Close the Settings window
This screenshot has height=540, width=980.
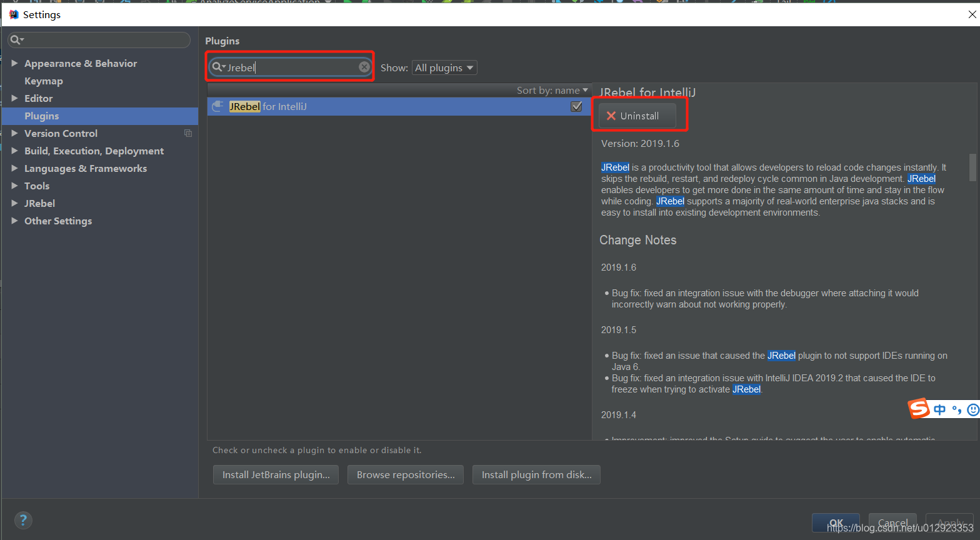coord(972,14)
